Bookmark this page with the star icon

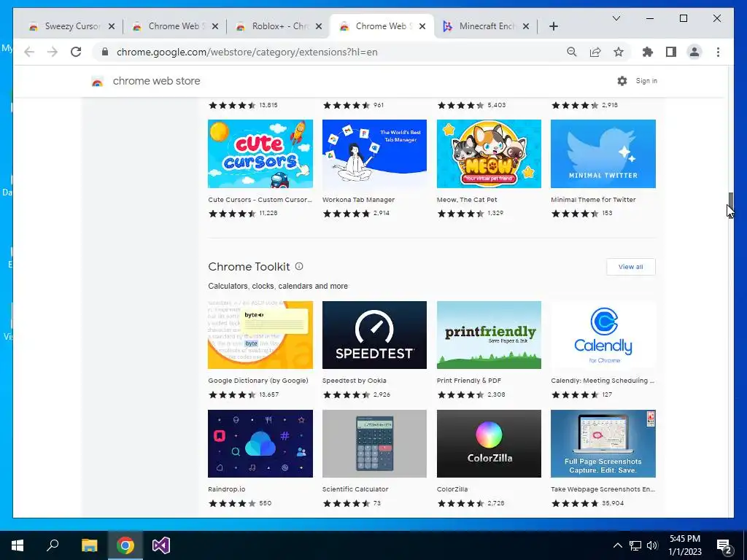click(619, 52)
